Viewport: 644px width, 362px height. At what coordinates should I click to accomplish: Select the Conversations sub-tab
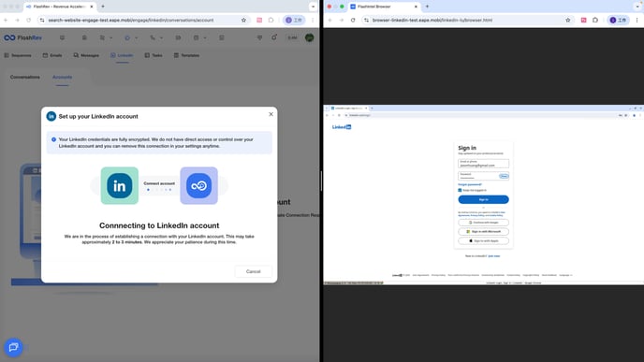click(x=25, y=77)
